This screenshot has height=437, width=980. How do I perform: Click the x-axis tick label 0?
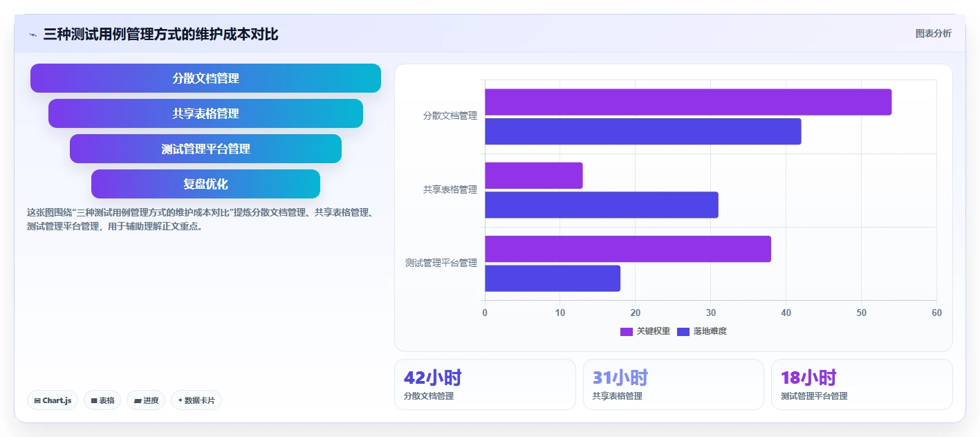(x=485, y=313)
